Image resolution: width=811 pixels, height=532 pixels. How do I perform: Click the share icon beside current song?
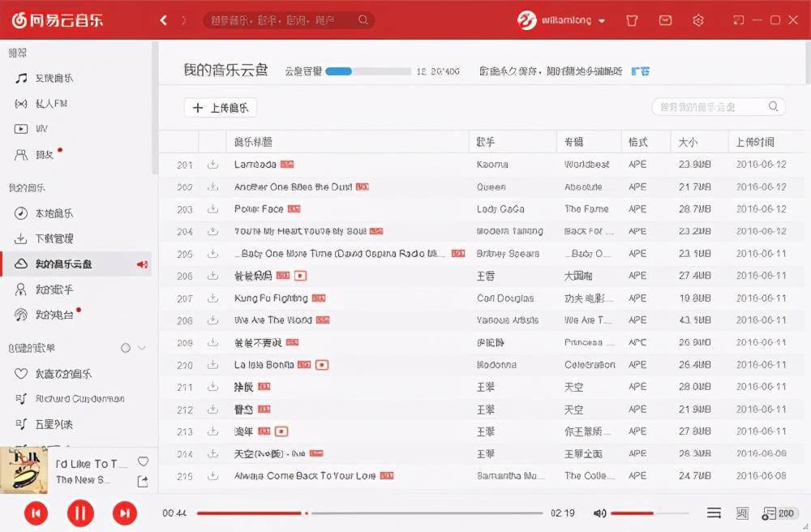pos(144,482)
